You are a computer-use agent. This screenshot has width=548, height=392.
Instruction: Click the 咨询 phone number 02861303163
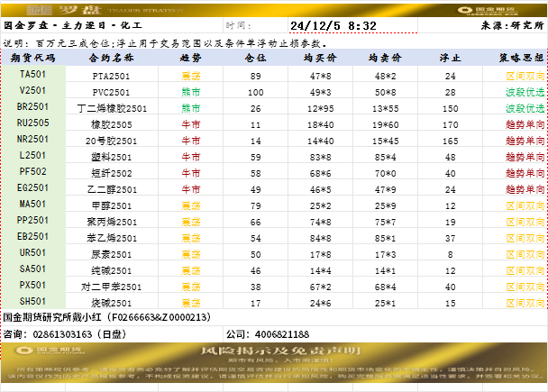(62, 334)
